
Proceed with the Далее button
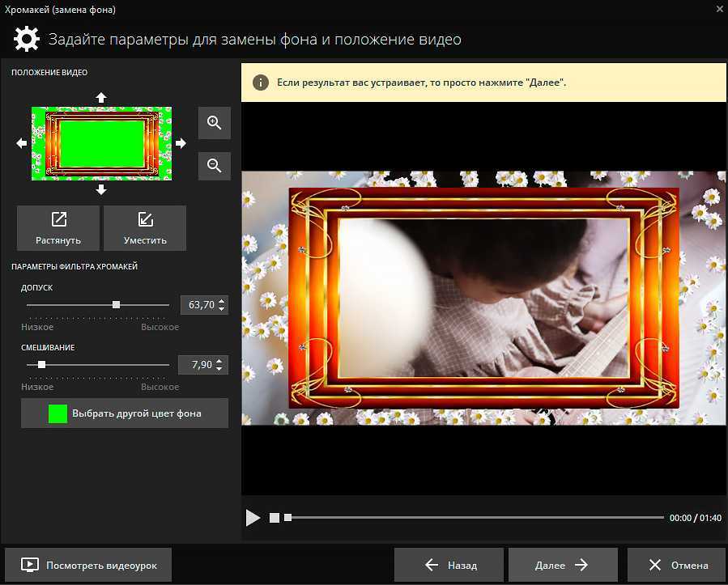tap(562, 566)
